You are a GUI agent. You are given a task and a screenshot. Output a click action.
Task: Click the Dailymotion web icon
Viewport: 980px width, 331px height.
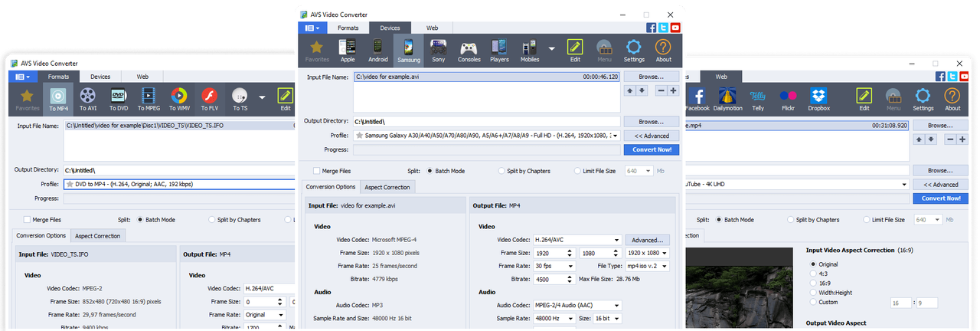(727, 99)
